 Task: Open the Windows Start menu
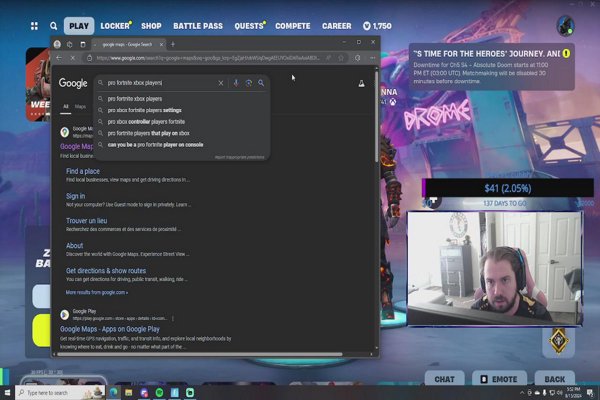click(x=7, y=393)
